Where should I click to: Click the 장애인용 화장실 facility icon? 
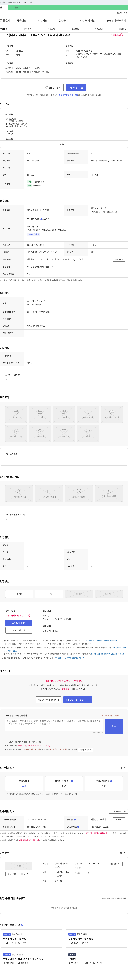[x=79, y=494]
